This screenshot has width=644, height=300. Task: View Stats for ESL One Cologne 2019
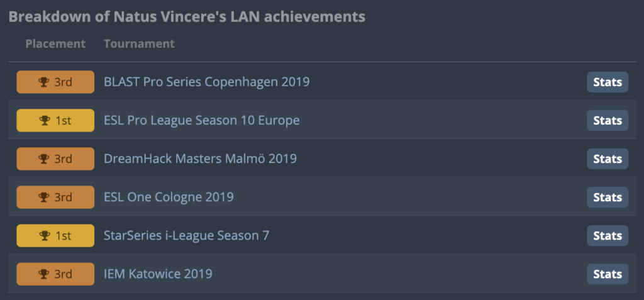click(x=608, y=197)
